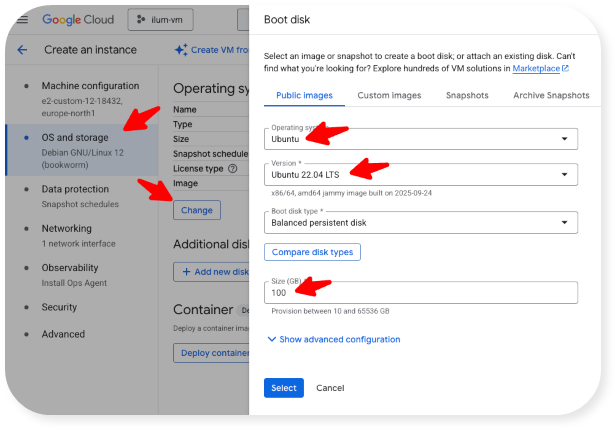Switch to the Snapshots tab
This screenshot has width=615, height=433.
(467, 95)
